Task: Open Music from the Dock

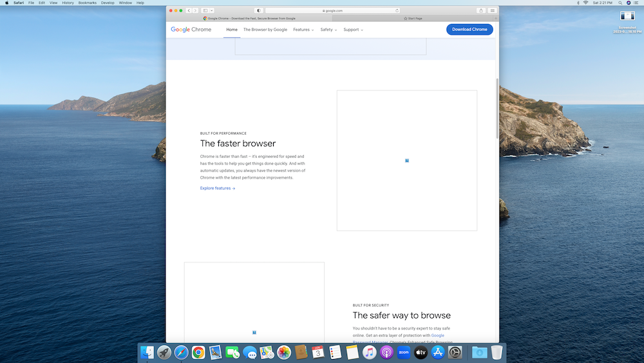Action: (369, 352)
